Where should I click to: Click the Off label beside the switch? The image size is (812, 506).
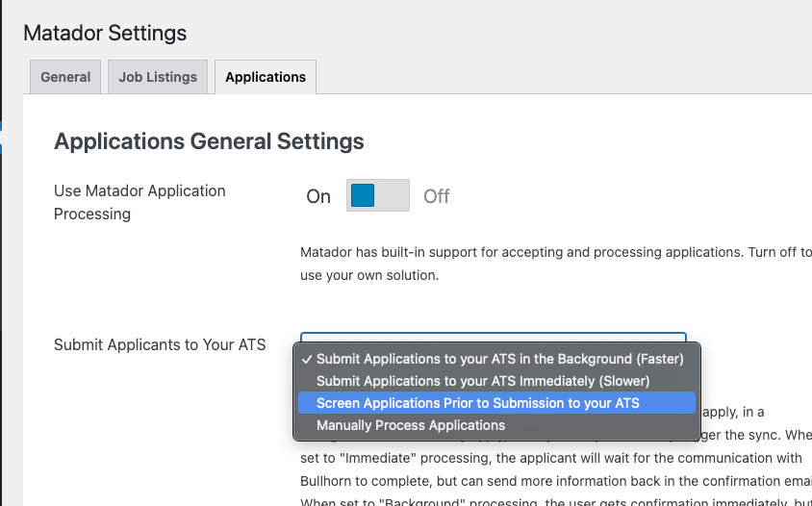pos(437,196)
